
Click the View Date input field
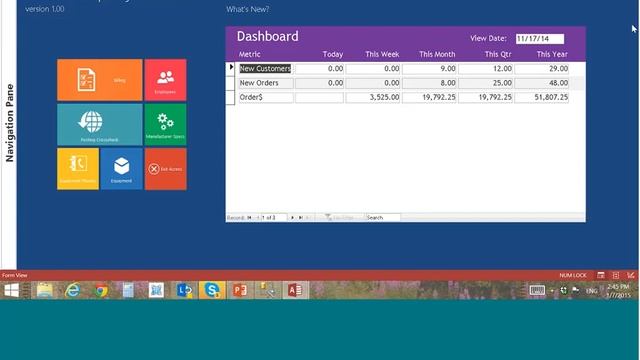pyautogui.click(x=540, y=39)
